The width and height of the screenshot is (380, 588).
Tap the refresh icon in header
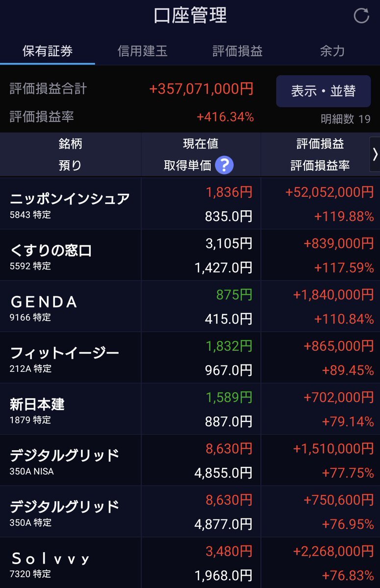click(361, 16)
